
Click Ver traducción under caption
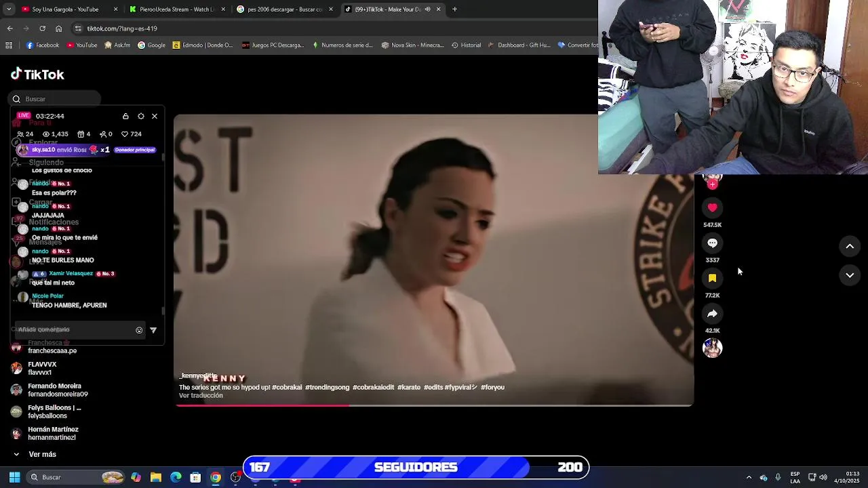(201, 396)
